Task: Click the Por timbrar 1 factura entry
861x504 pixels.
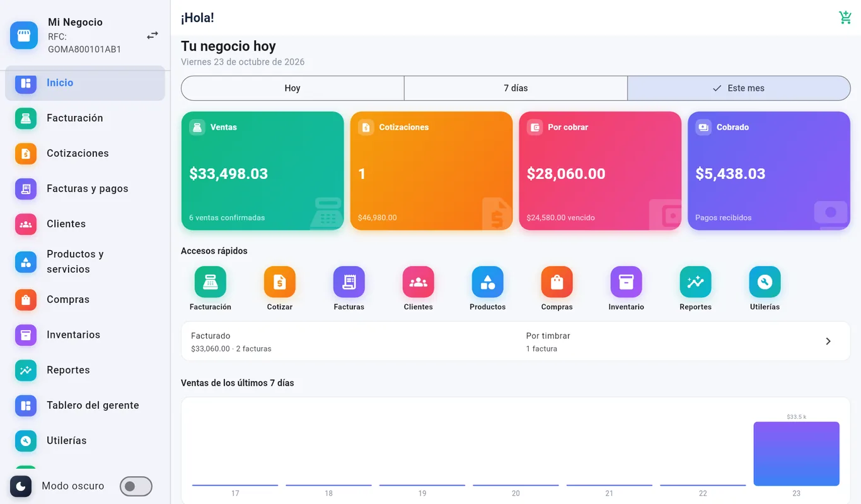Action: coord(548,342)
